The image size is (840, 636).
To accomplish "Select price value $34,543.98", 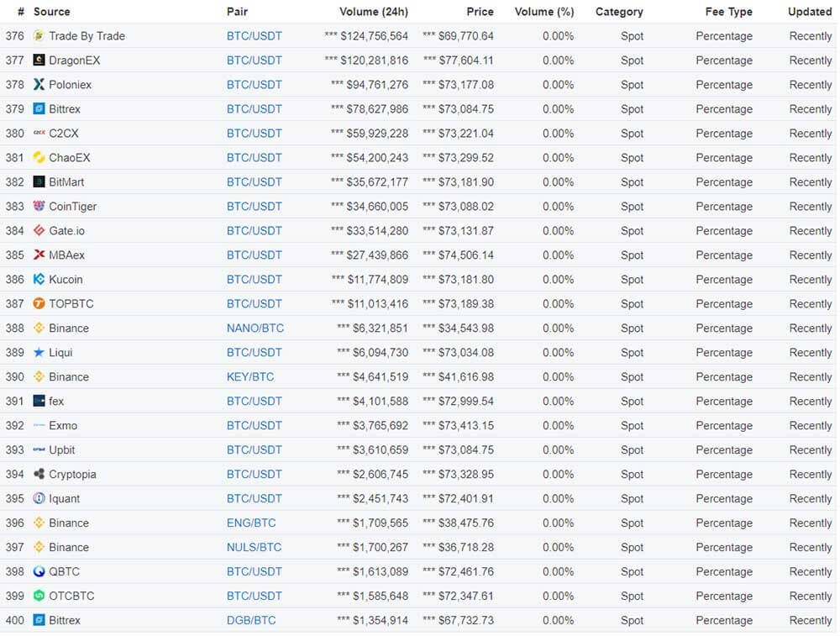I will [466, 328].
